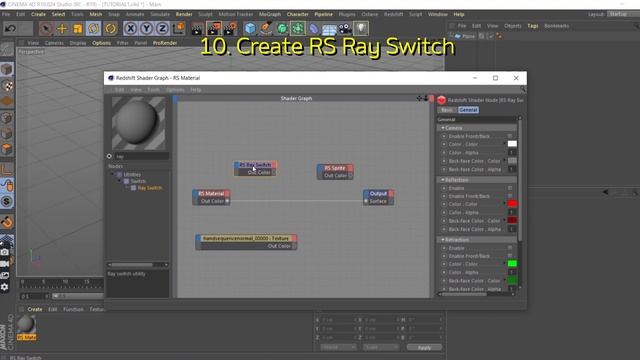Click the Apply button
Image resolution: width=640 pixels, height=360 pixels.
coord(424,347)
